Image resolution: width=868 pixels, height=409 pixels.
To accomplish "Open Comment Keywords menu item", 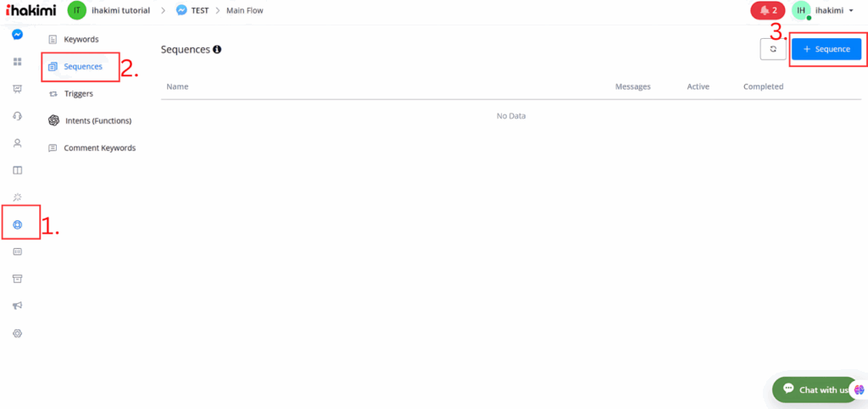I will click(99, 147).
